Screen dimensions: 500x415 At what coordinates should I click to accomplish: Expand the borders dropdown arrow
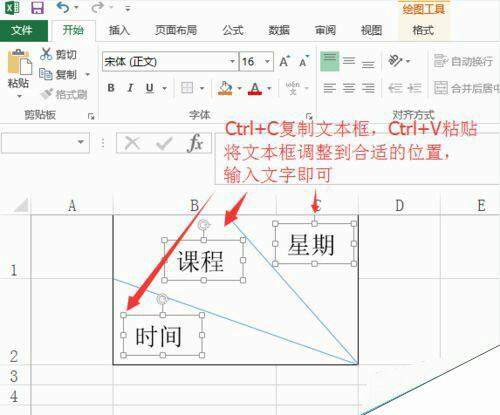pyautogui.click(x=202, y=88)
